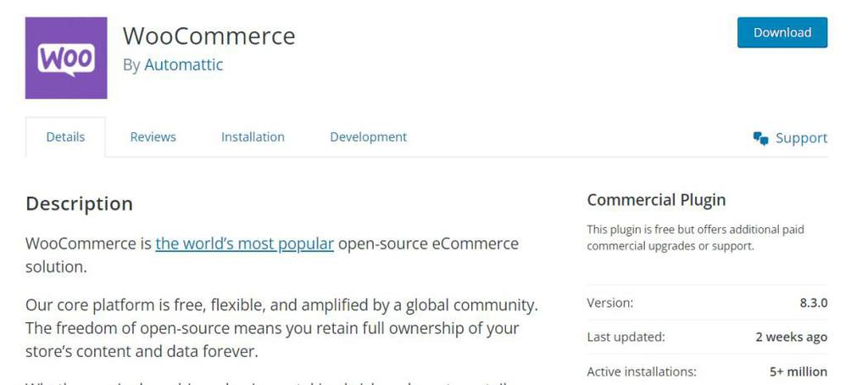This screenshot has height=385, width=868.
Task: Open the Installation tab
Action: (x=253, y=137)
